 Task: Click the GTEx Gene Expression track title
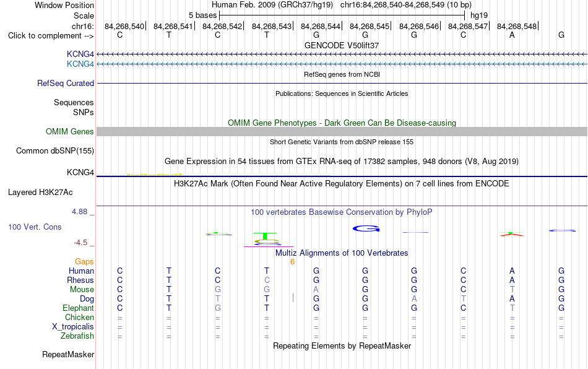[342, 162]
